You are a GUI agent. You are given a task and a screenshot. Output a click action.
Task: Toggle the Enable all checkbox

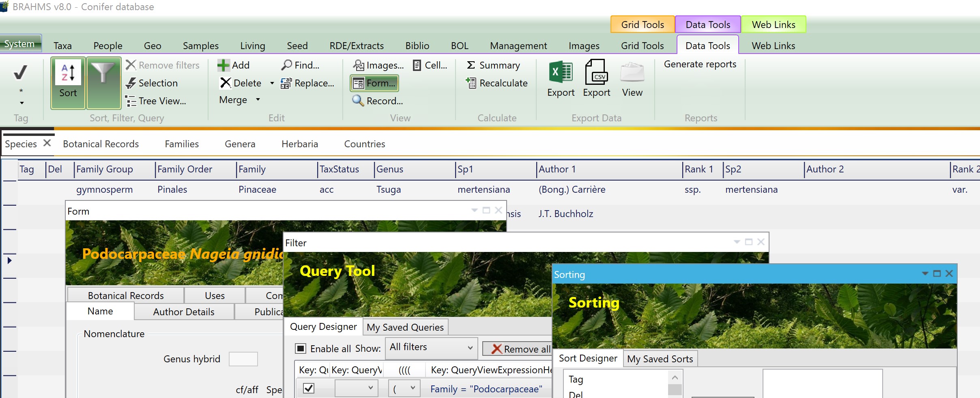(301, 349)
